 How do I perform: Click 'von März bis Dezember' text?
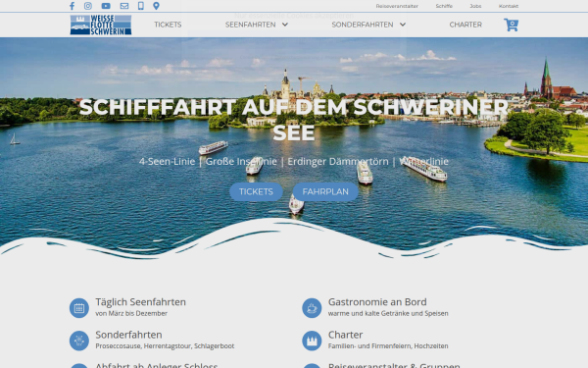[x=131, y=314]
